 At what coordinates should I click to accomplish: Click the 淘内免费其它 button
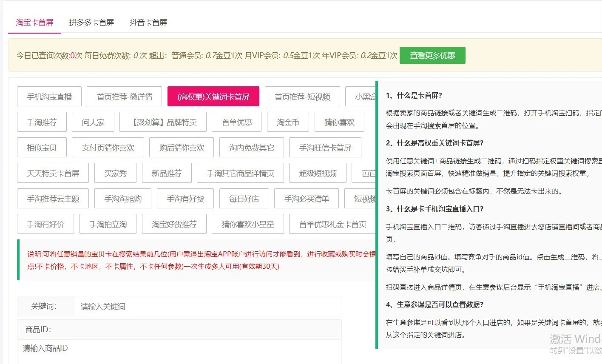(252, 148)
